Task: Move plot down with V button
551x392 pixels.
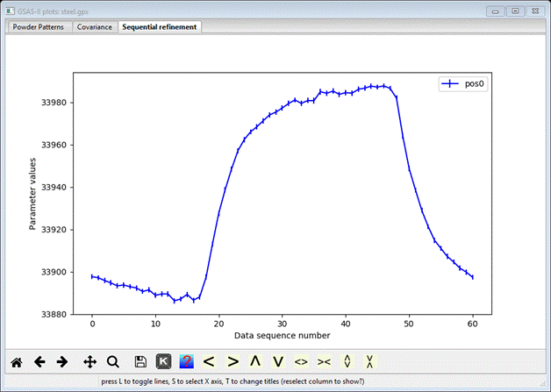Action: point(278,360)
